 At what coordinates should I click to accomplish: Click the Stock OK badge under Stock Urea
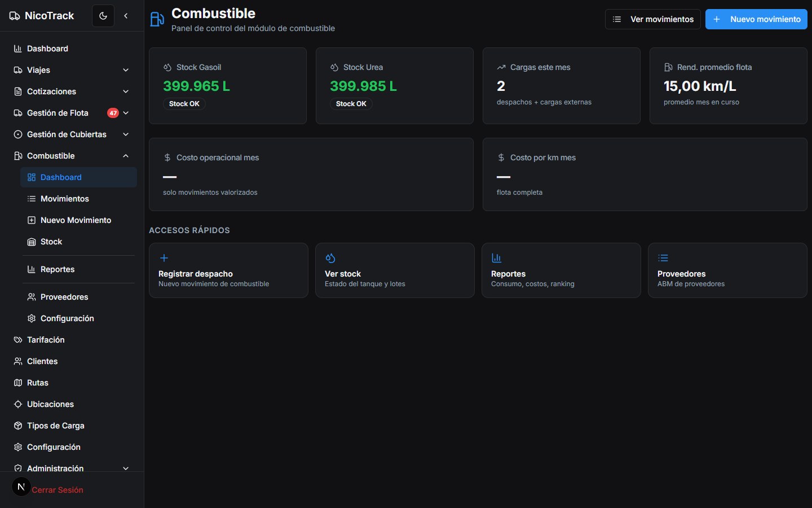pos(351,104)
